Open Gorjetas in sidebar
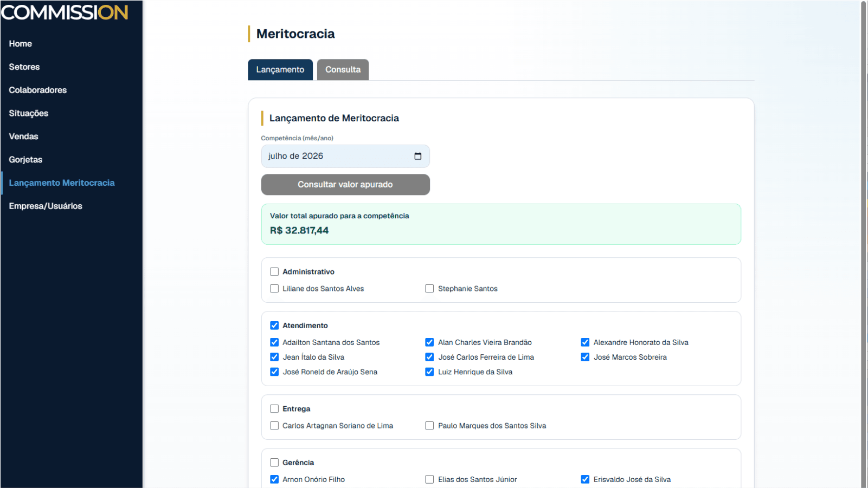 click(x=25, y=160)
